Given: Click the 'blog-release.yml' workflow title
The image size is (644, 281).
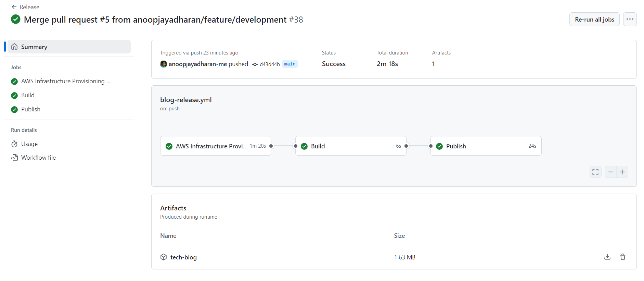Looking at the screenshot, I should click(186, 100).
